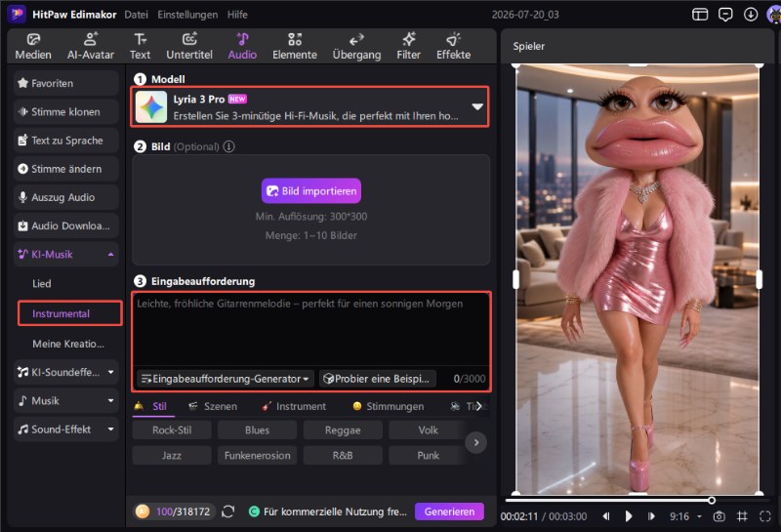The height and width of the screenshot is (532, 781).
Task: Open the 9:16 aspect ratio dropdown
Action: (x=685, y=516)
